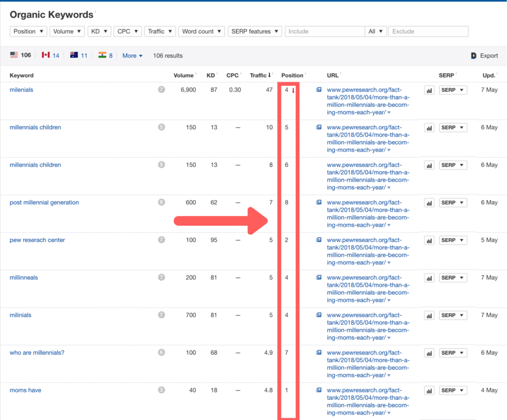
Task: Expand the SERP features filter dropdown
Action: pos(254,32)
